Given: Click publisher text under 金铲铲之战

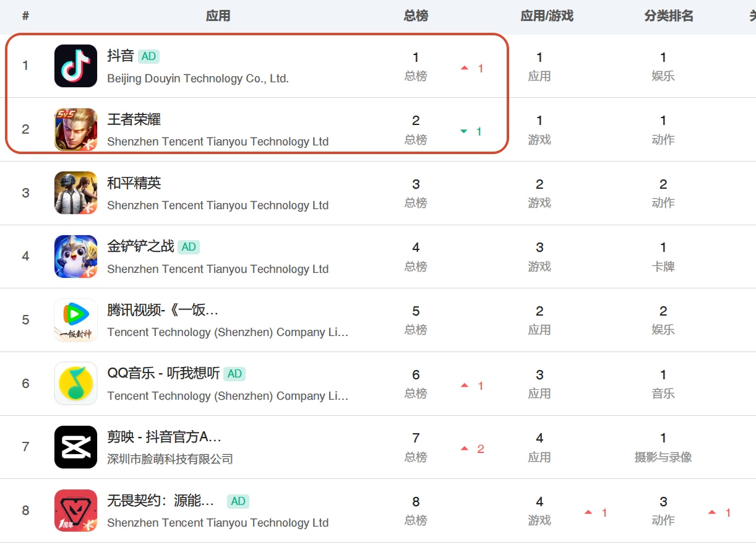Looking at the screenshot, I should [x=218, y=269].
